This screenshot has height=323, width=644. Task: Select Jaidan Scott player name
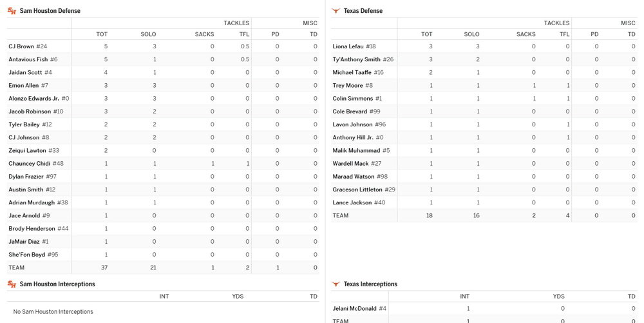(x=25, y=73)
